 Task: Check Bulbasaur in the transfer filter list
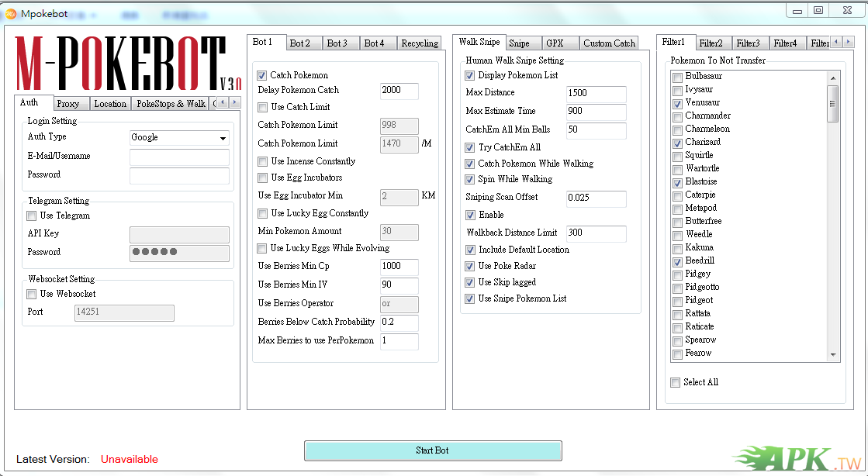[677, 77]
